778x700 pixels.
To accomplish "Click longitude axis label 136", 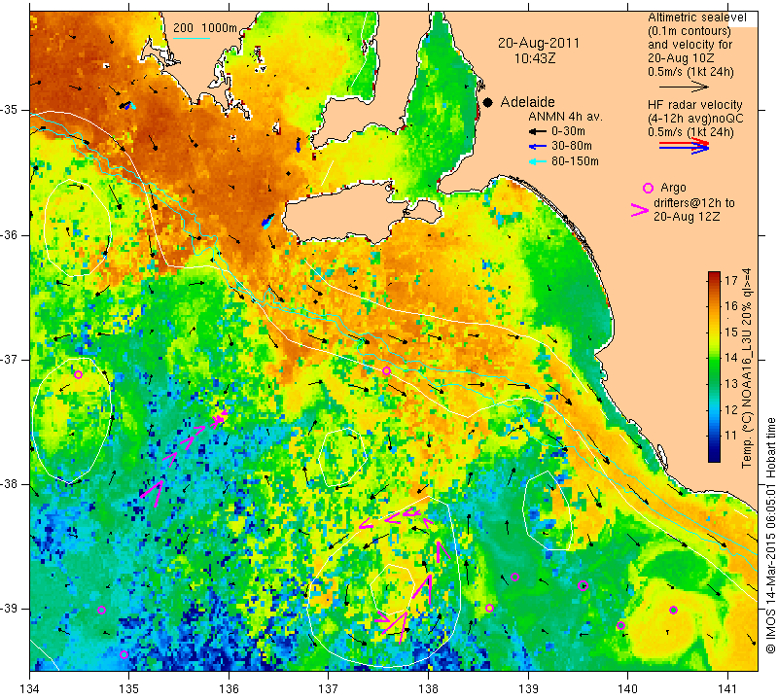I will (x=229, y=689).
